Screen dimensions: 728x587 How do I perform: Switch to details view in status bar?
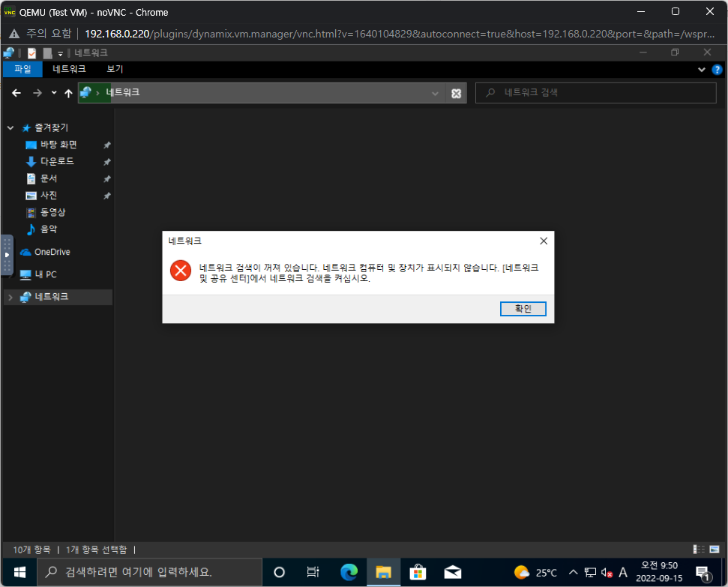[x=698, y=550]
